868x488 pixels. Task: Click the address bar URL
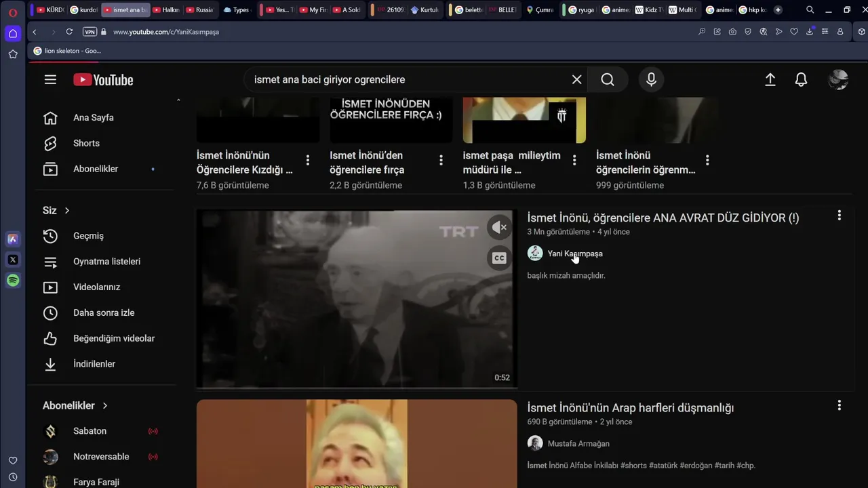[x=166, y=32]
